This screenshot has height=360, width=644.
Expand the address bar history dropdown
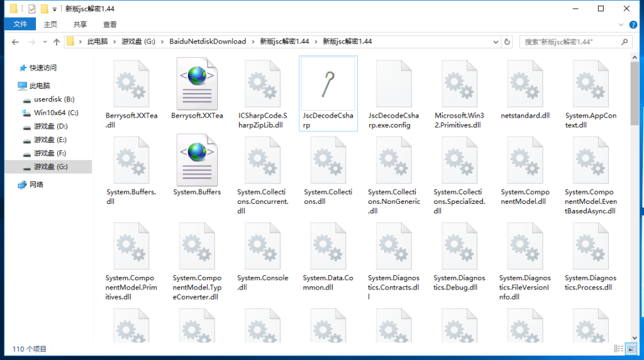click(494, 42)
